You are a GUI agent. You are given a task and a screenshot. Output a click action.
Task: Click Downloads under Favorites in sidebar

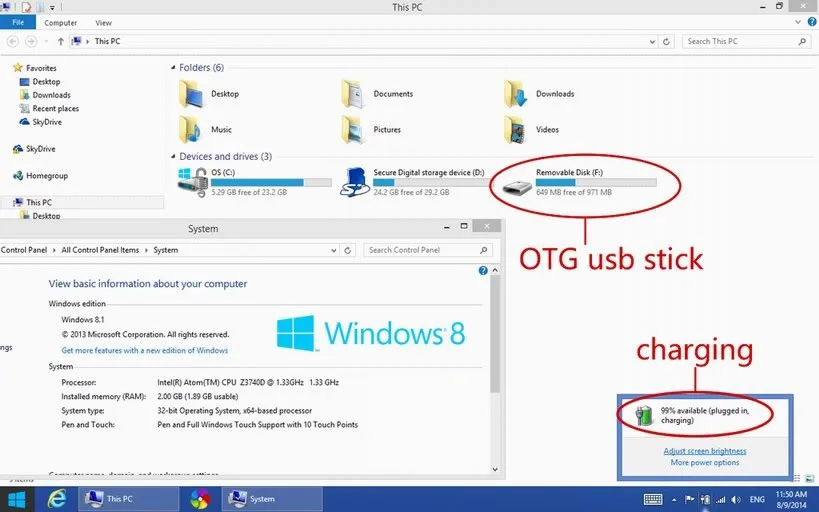[45, 95]
